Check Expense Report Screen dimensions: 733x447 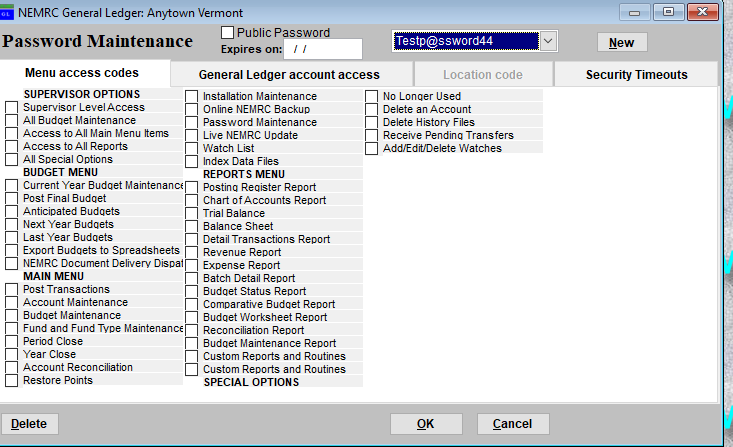[x=192, y=266]
